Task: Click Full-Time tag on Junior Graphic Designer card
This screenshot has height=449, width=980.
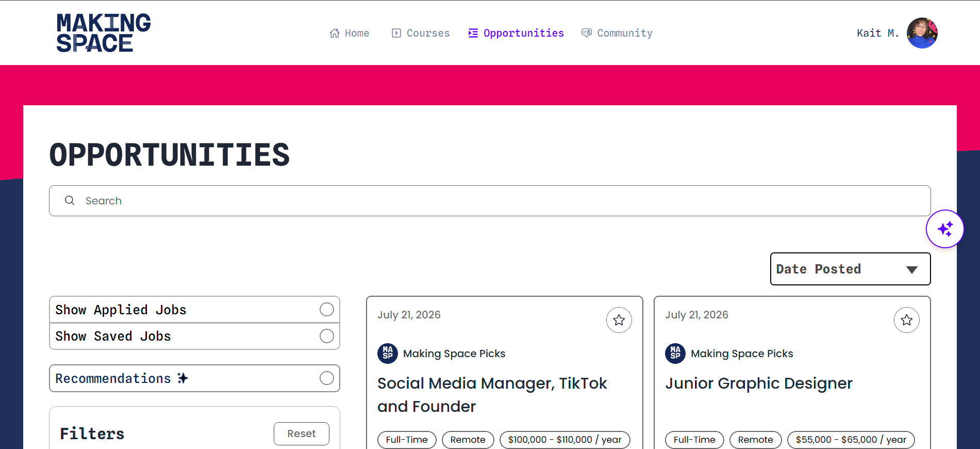Action: click(694, 440)
